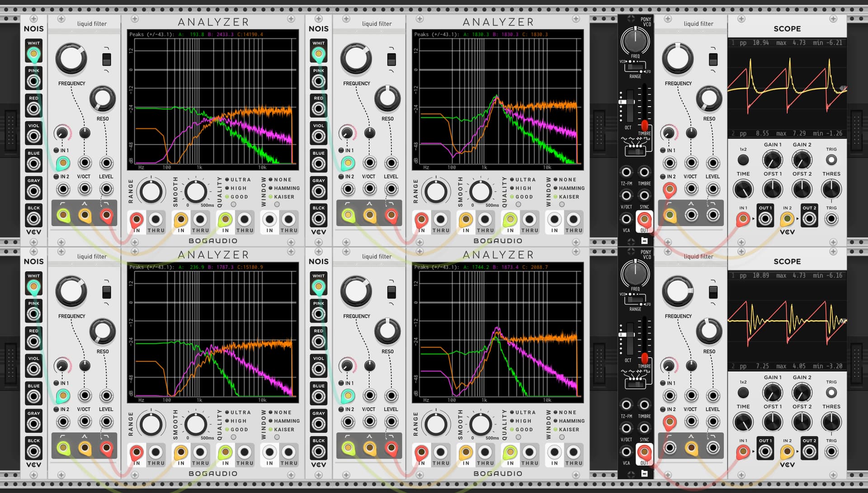This screenshot has height=493, width=868.
Task: Adjust red TIMBRE slider on bottom PONY VCO
Action: click(645, 358)
